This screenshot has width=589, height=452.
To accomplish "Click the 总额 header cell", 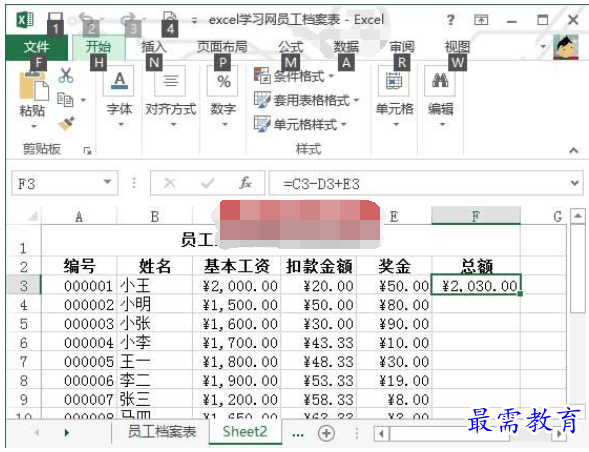I will 476,266.
